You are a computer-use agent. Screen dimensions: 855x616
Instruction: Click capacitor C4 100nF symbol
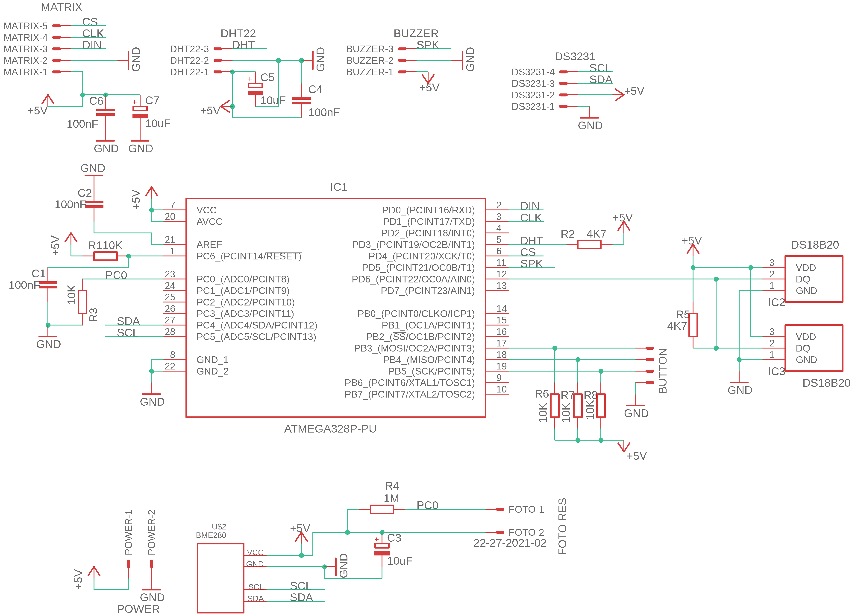301,101
